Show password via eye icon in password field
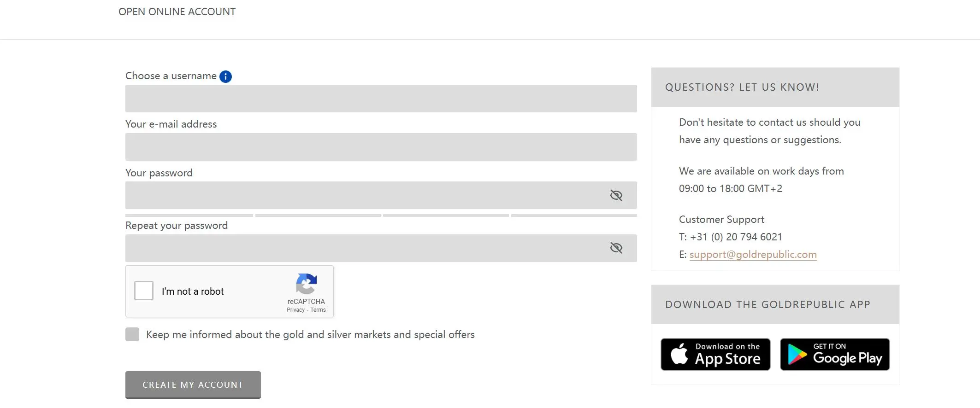Screen dimensions: 980x408 616,195
